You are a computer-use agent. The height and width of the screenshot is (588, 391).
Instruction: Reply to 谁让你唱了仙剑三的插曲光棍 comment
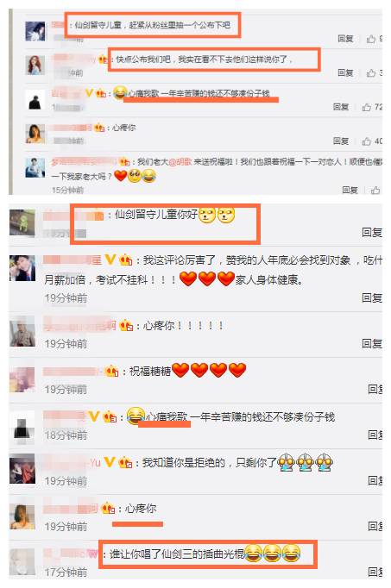pyautogui.click(x=375, y=572)
